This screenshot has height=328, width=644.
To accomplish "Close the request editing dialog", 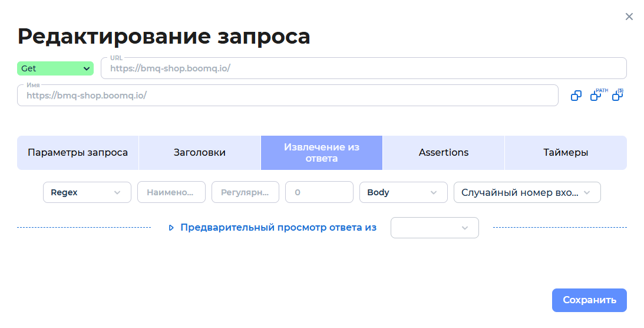I will (x=629, y=17).
